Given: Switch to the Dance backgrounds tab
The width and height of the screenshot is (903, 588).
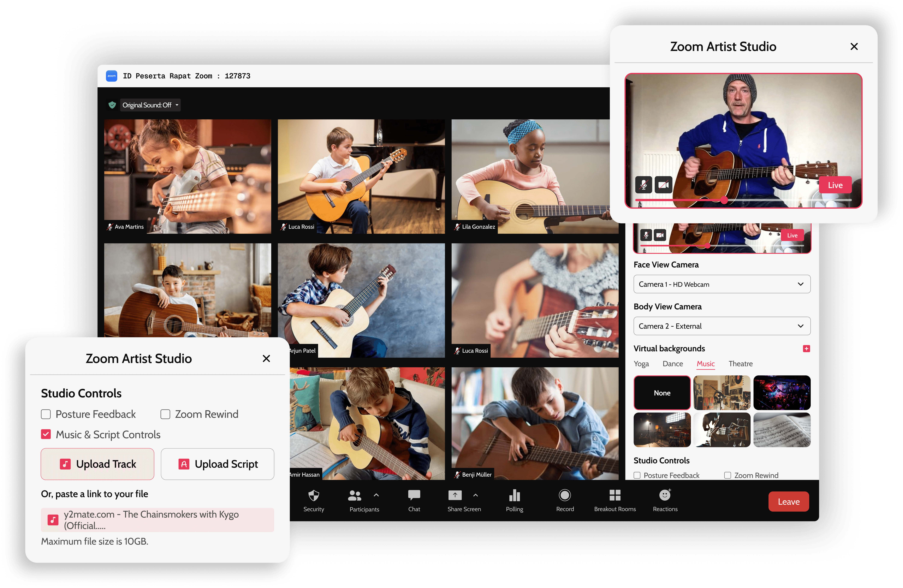Looking at the screenshot, I should 673,364.
